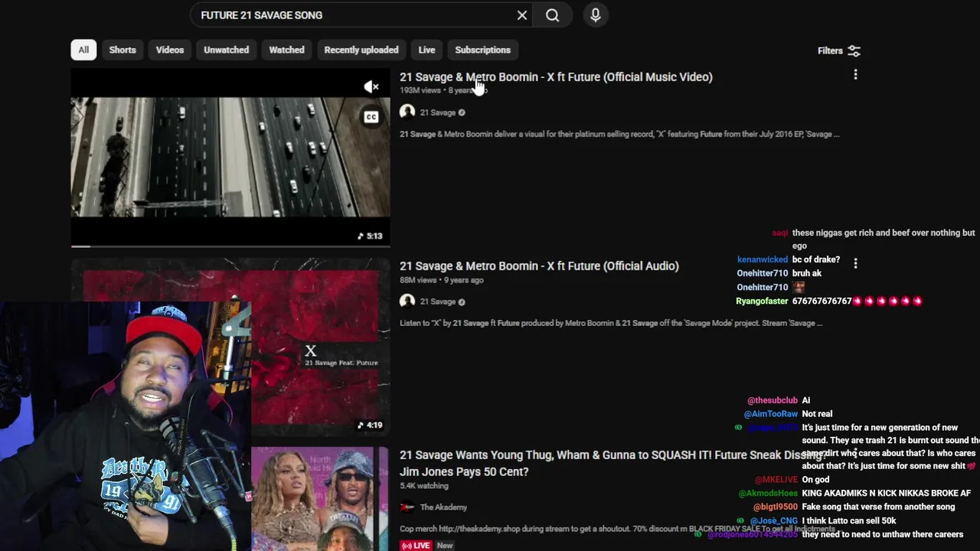The width and height of the screenshot is (980, 551).
Task: Click 21 Savage channel avatar under Official Audio
Action: (x=407, y=302)
